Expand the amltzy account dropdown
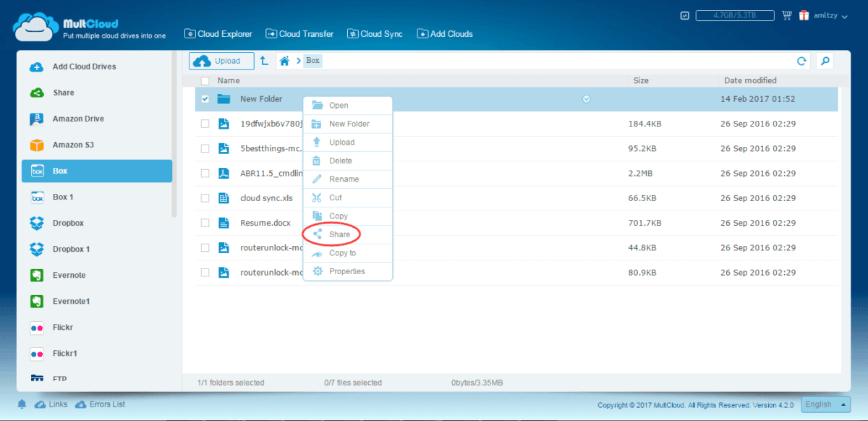The width and height of the screenshot is (868, 421). (831, 15)
